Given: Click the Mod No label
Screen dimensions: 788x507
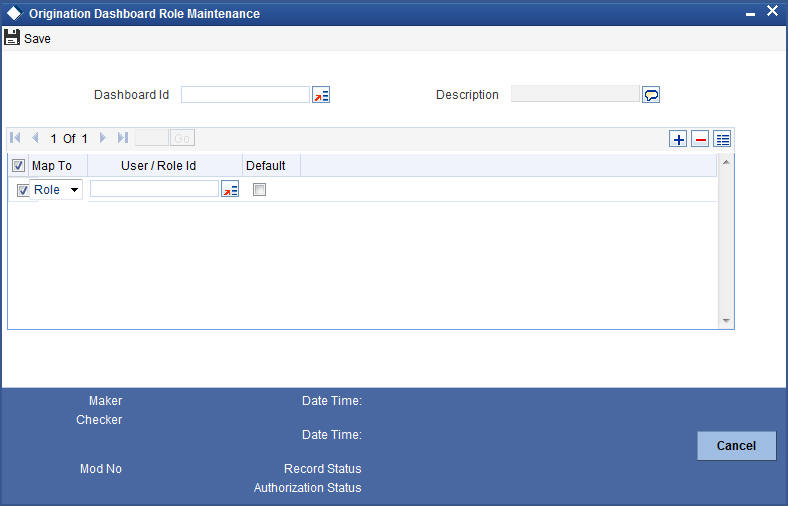Looking at the screenshot, I should [101, 469].
